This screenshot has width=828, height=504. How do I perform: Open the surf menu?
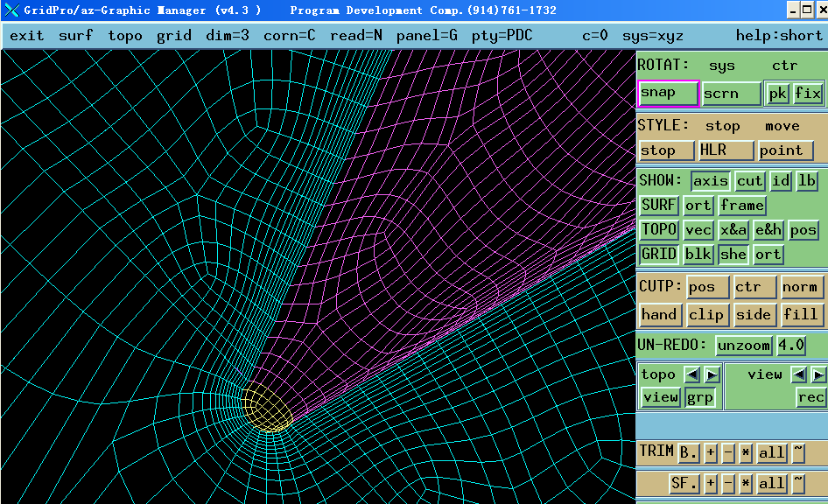pos(75,36)
